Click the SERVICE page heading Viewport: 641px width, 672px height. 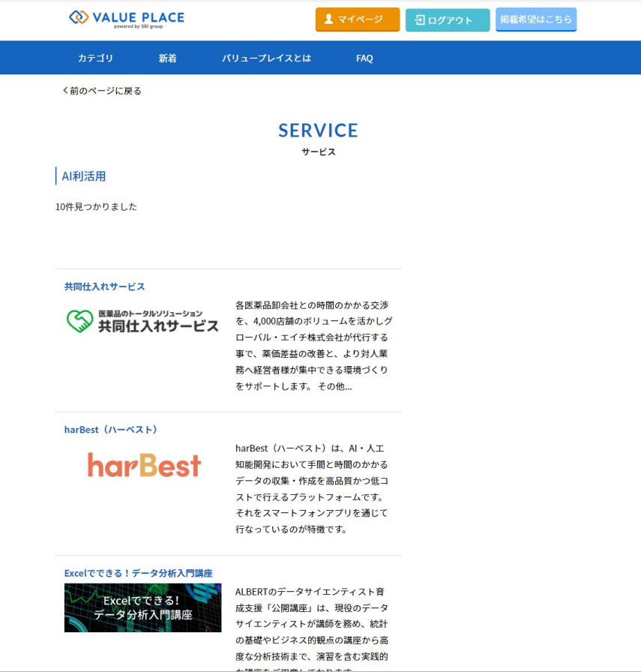point(318,130)
